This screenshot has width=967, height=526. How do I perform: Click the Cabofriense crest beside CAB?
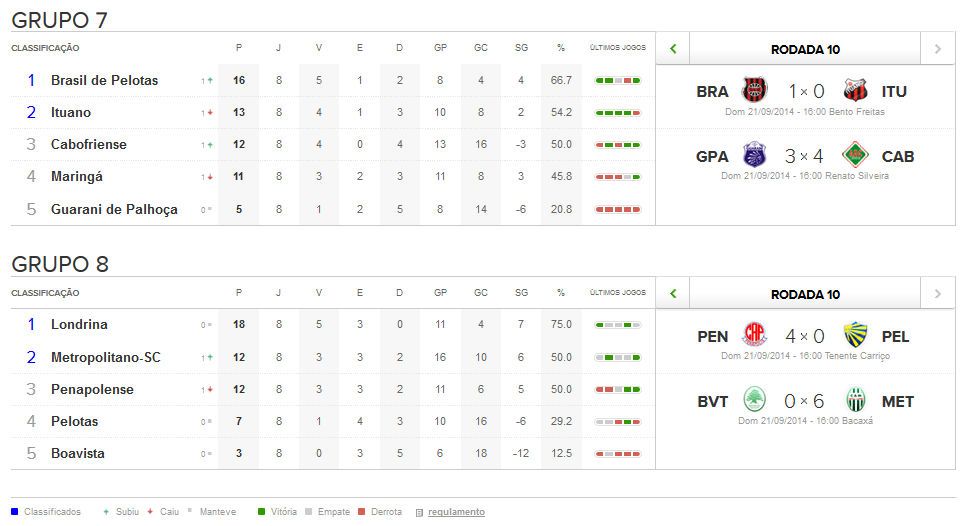coord(854,155)
